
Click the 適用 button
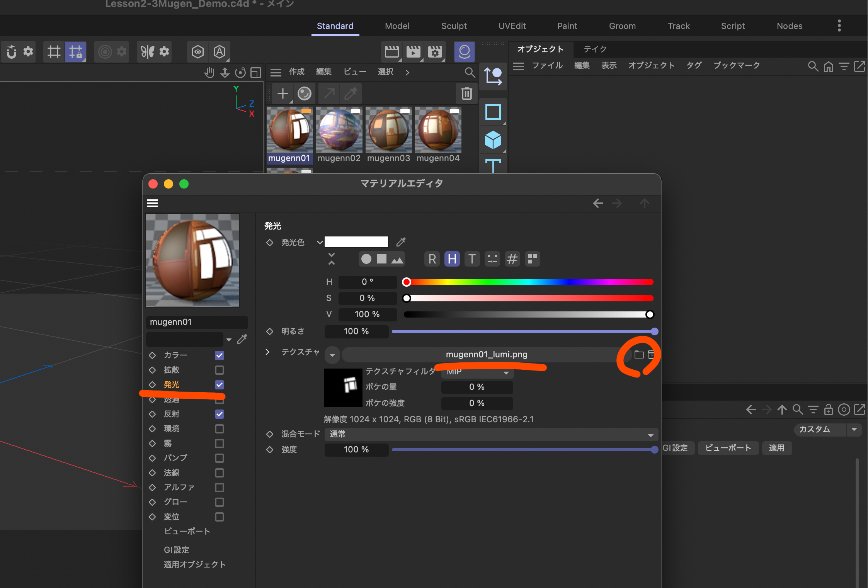[776, 448]
